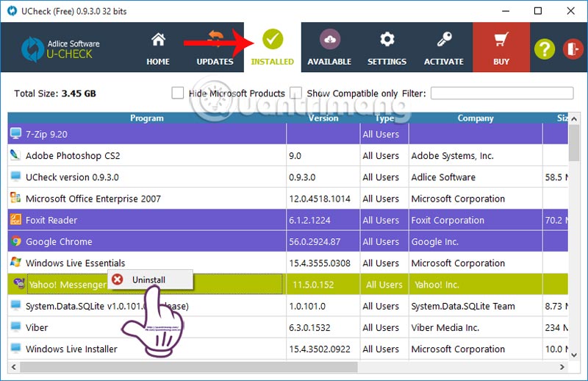Click Adobe Systems, Inc. company cell
Image resolution: width=588 pixels, height=381 pixels.
point(476,155)
